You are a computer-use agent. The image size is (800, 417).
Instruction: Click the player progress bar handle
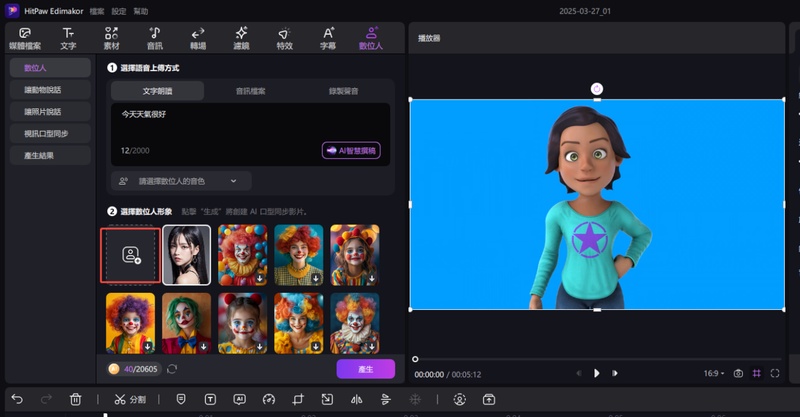[415, 359]
